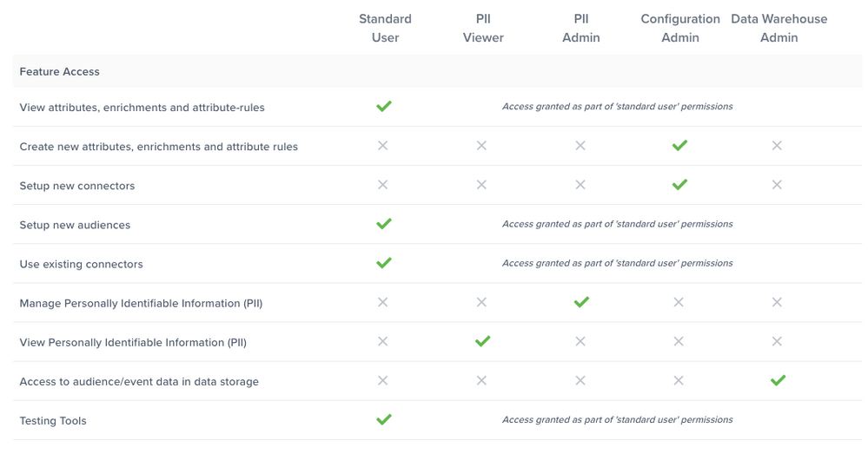Click PII Viewer checkmark for View PII row
This screenshot has width=868, height=454.
tap(483, 341)
